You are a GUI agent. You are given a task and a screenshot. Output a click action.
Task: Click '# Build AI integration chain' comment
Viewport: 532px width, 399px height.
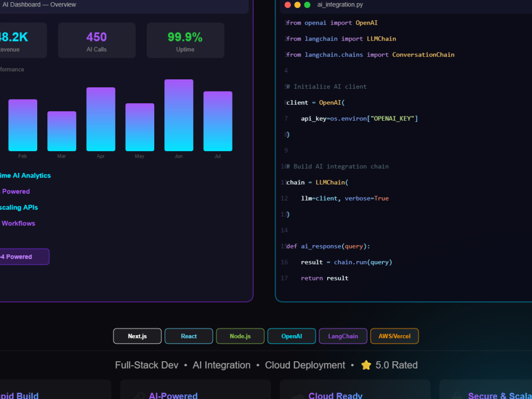coord(337,166)
